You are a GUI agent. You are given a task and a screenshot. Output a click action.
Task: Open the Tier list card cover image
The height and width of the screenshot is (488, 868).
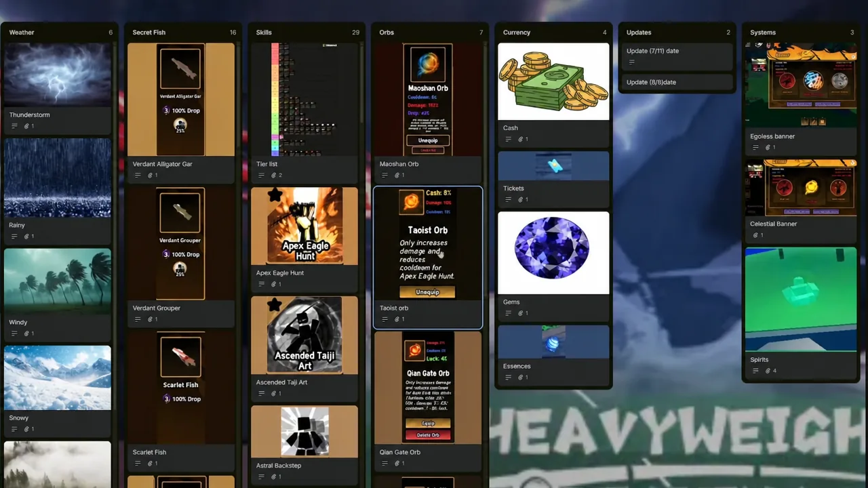pyautogui.click(x=304, y=100)
